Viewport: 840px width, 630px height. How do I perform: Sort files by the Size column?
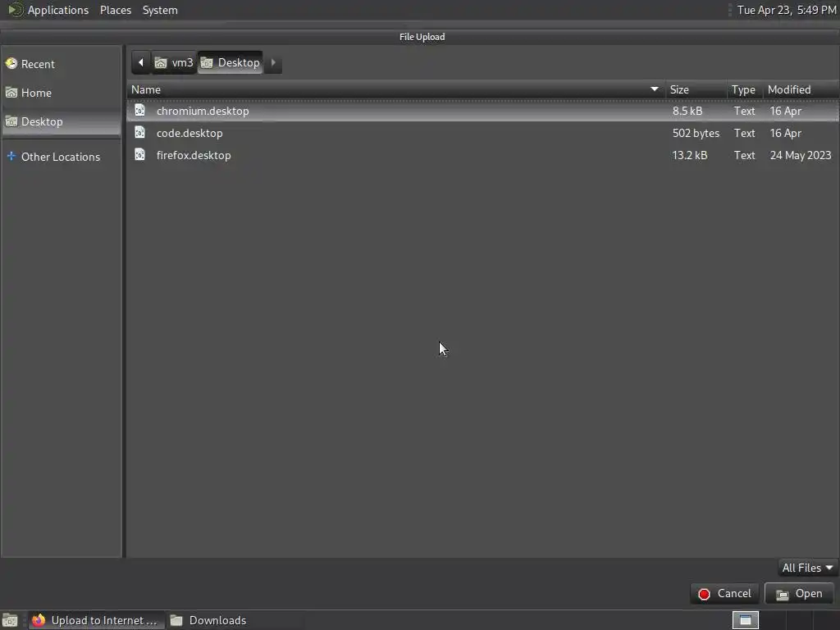696,89
